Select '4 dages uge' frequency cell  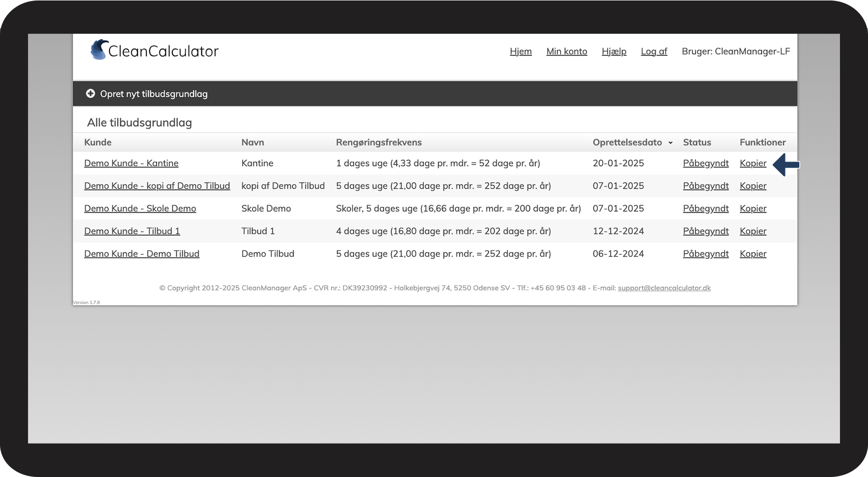tap(444, 231)
